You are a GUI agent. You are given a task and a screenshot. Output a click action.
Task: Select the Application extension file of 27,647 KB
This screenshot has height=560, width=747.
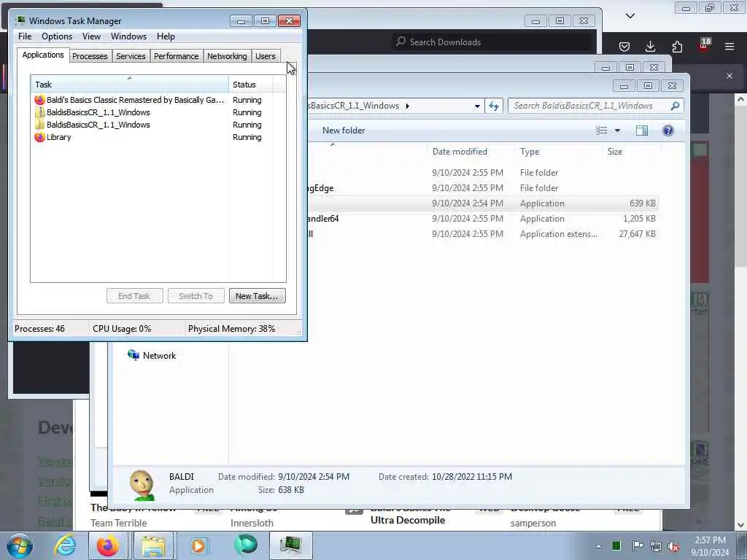[482, 234]
